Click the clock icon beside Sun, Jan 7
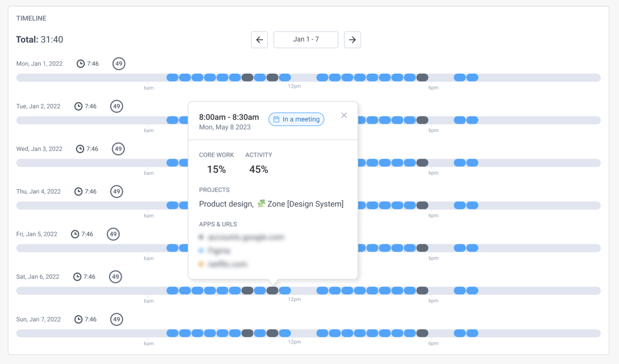 78,319
